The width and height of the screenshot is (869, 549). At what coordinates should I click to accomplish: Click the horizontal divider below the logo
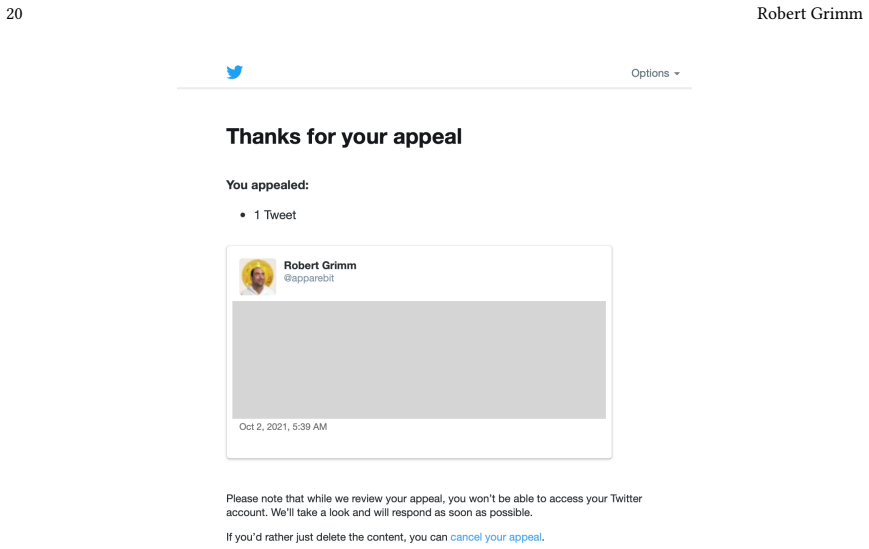point(434,88)
